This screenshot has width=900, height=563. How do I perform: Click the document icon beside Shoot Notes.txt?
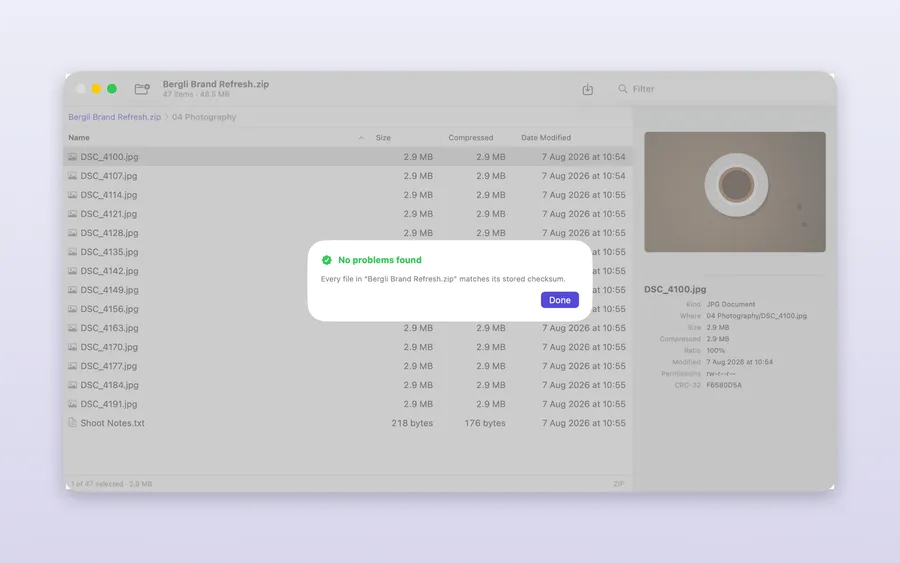(x=72, y=422)
